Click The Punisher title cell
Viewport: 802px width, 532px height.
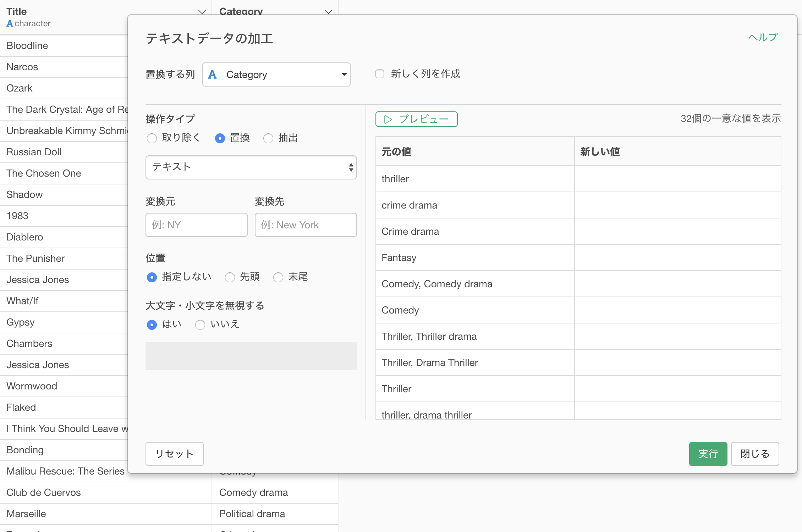(x=64, y=259)
